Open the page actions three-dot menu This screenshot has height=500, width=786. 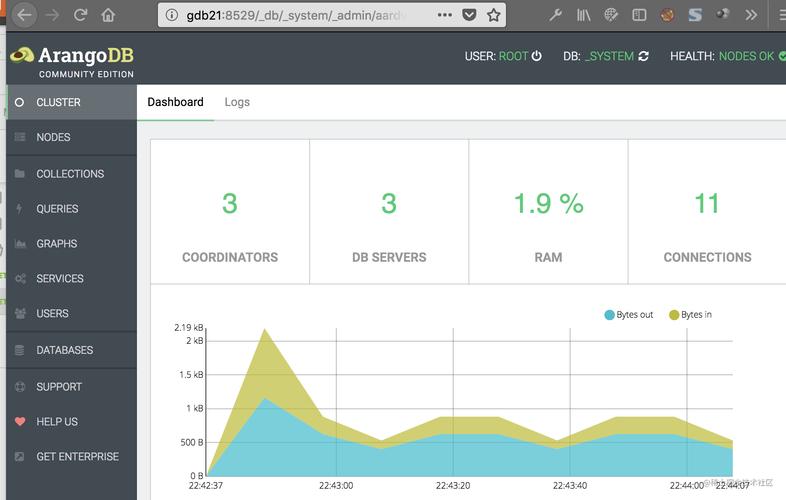(444, 15)
